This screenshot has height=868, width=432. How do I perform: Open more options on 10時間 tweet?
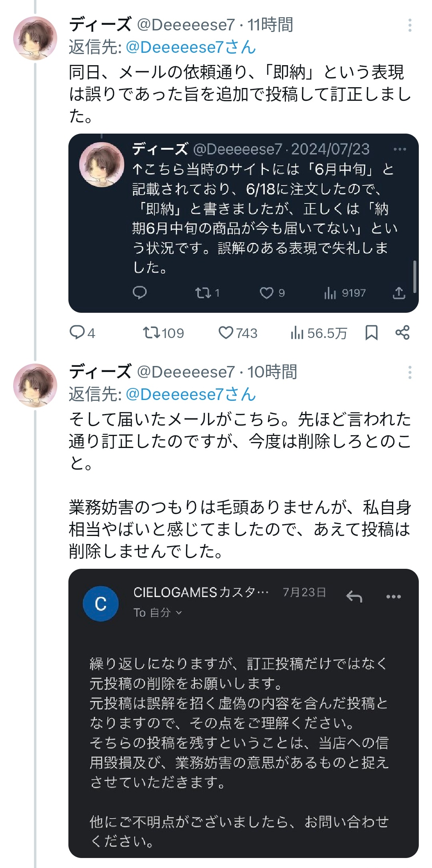(410, 372)
